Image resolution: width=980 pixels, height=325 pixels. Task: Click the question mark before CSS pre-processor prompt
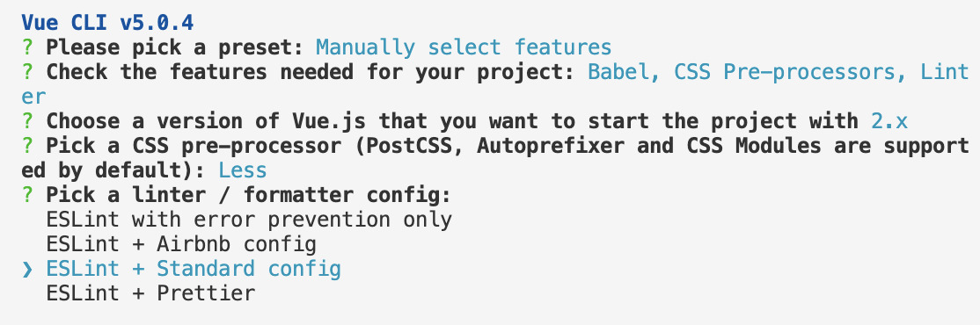click(x=27, y=146)
